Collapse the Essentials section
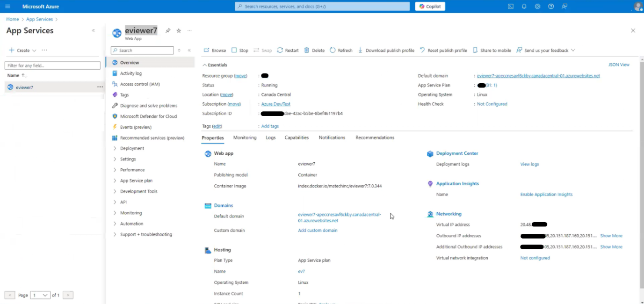Screen dimensions: 644x304 207,65
